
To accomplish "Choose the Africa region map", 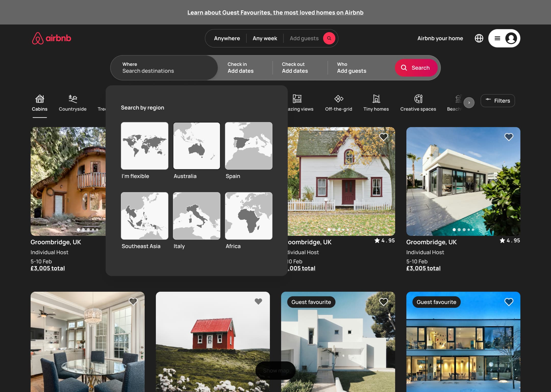I will tap(249, 216).
